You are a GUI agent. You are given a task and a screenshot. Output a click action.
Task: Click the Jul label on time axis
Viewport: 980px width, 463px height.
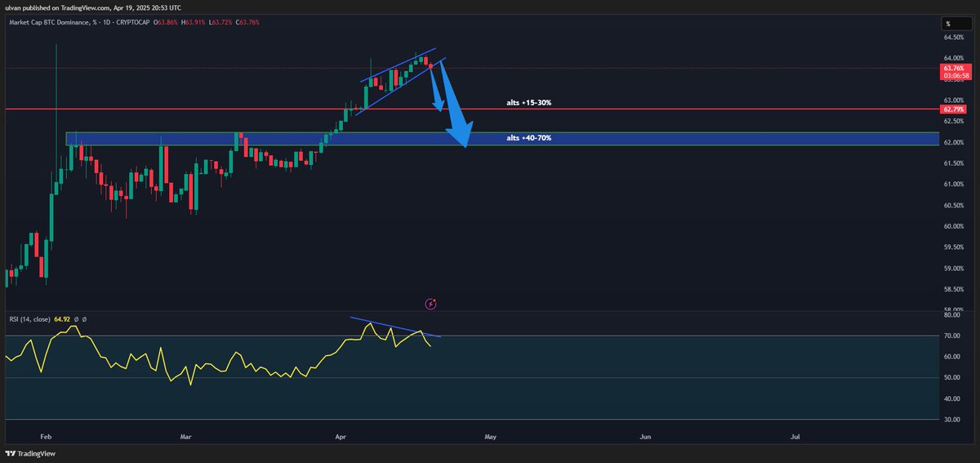(795, 437)
